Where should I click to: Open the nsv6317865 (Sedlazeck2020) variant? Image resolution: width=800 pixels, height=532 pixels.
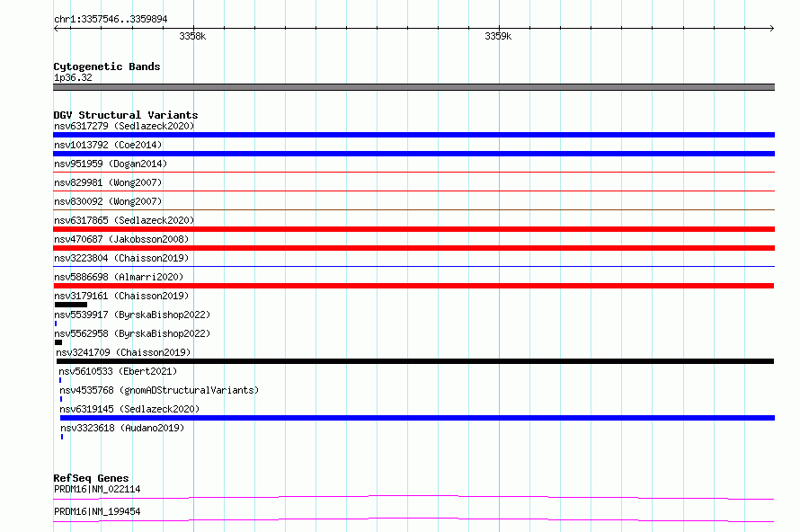(x=124, y=220)
